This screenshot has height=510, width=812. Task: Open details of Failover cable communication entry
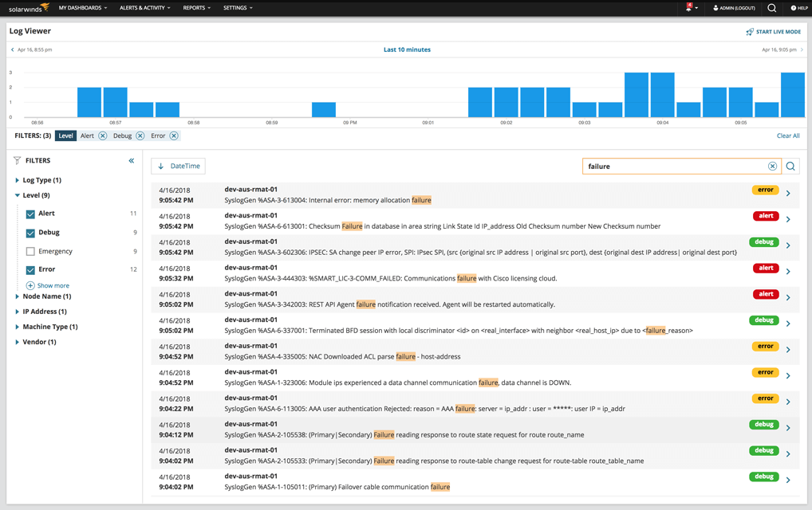788,480
